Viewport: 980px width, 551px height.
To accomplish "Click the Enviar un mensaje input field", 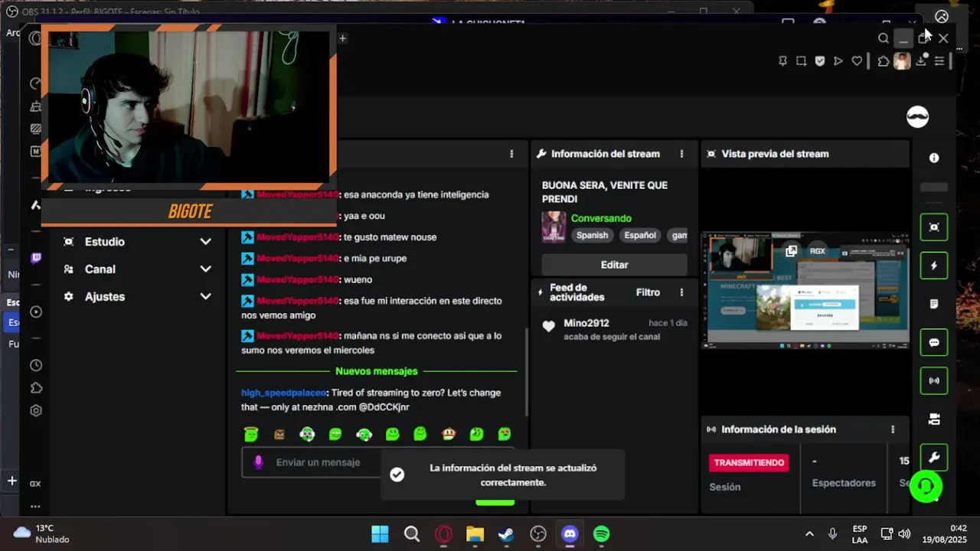I will coord(318,462).
